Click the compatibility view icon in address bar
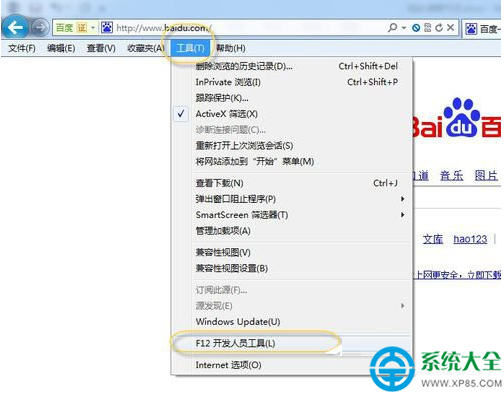 pyautogui.click(x=428, y=28)
